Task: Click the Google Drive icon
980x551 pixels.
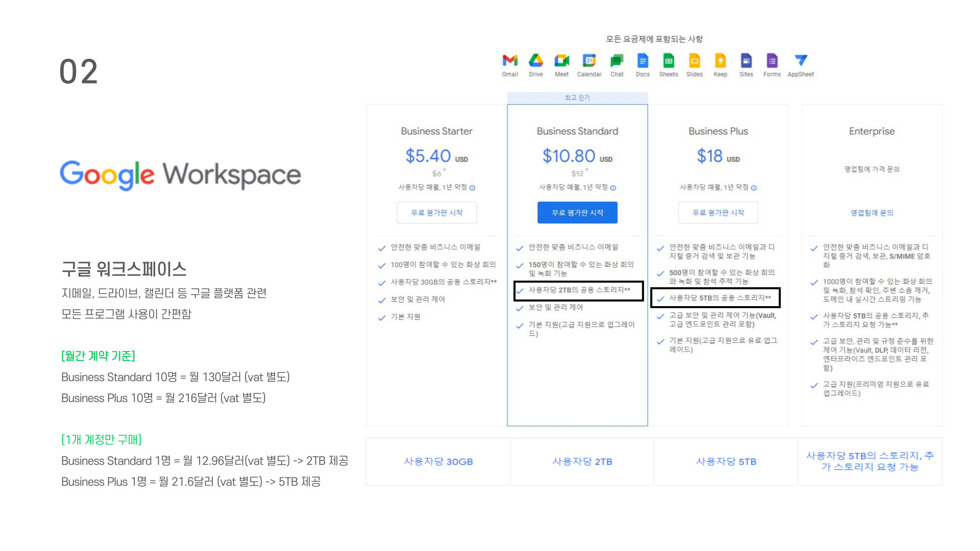Action: [x=536, y=61]
